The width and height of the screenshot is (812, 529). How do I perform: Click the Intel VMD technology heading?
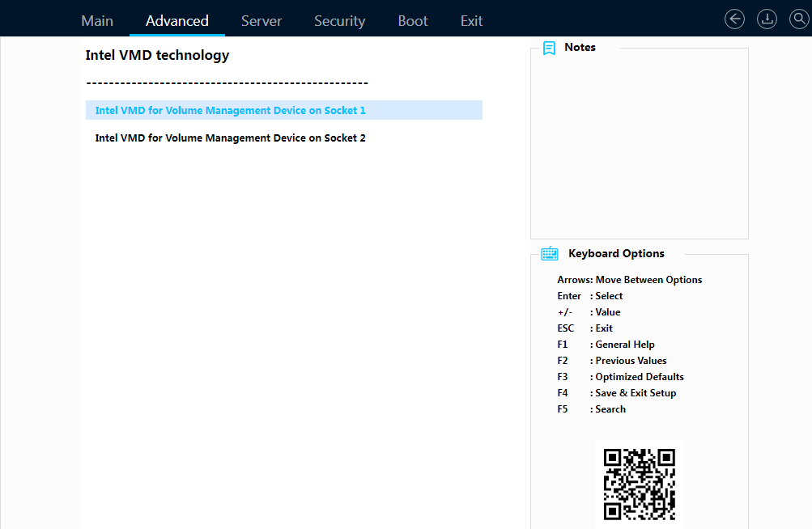coord(157,55)
